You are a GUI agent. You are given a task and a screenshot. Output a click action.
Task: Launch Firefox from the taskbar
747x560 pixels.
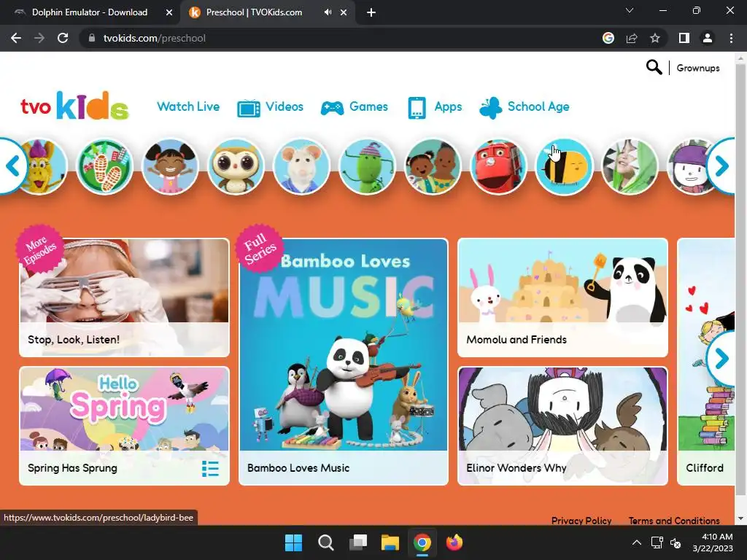454,542
